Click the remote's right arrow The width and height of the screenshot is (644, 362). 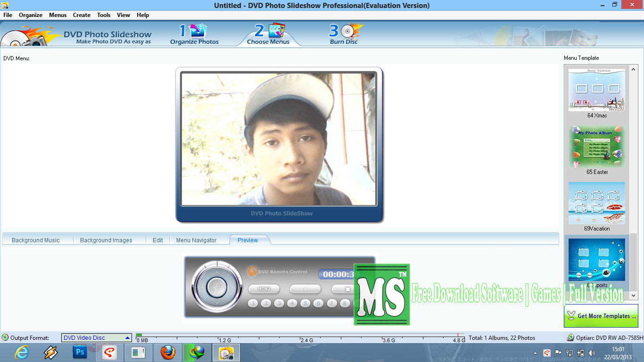[232, 287]
